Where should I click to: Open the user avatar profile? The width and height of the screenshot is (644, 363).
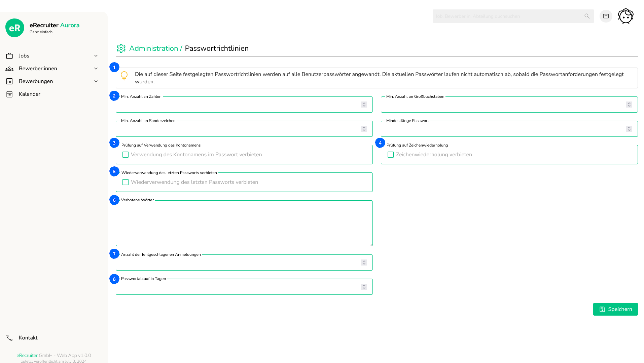tap(626, 16)
